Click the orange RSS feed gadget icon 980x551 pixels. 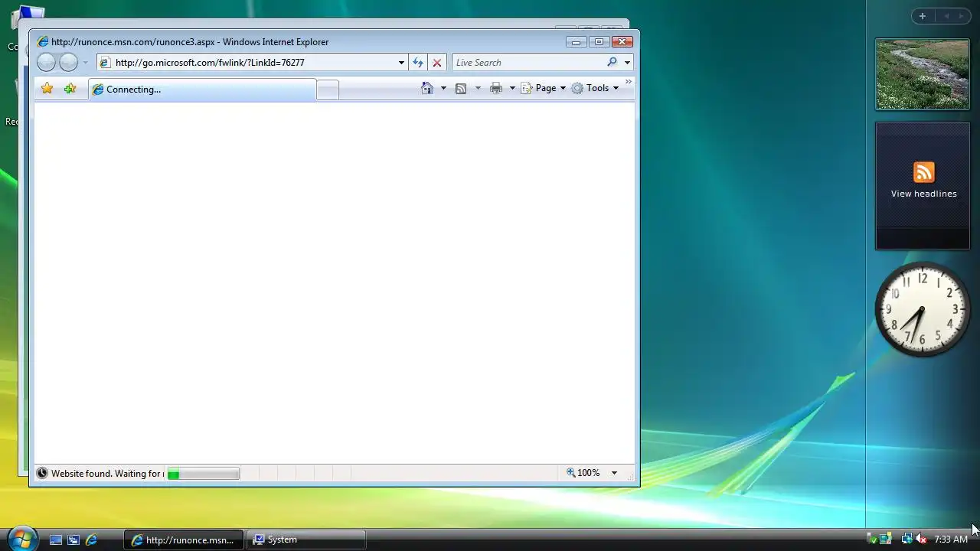[x=924, y=172]
